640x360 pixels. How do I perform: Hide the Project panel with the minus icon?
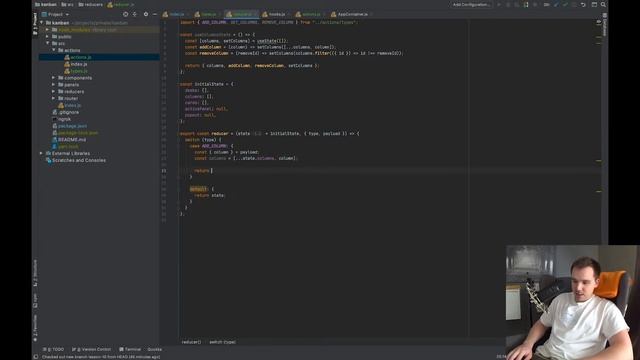coord(155,14)
